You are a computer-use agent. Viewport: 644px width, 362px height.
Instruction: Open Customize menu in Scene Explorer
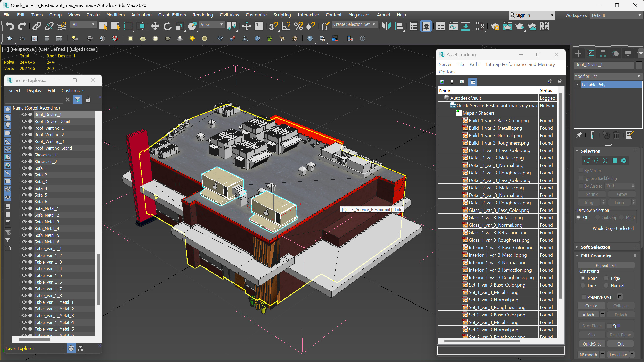[72, 91]
